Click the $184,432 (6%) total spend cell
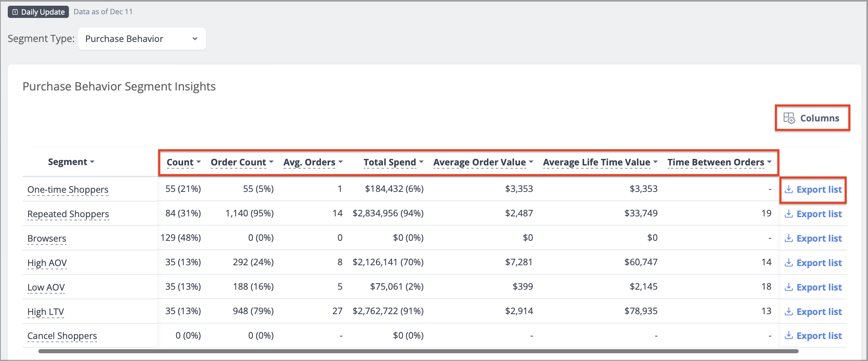Screen dimensions: 868x361 click(394, 189)
